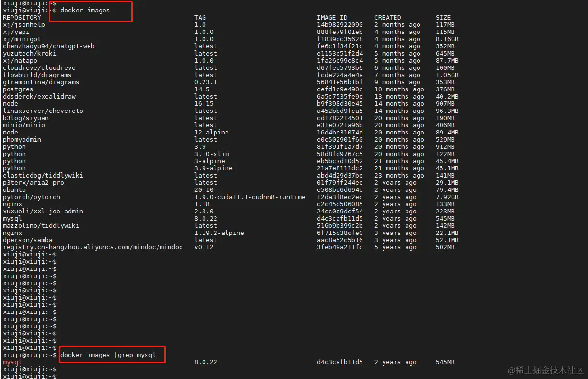
Task: Click the tag 0.23.1
Action: (206, 82)
